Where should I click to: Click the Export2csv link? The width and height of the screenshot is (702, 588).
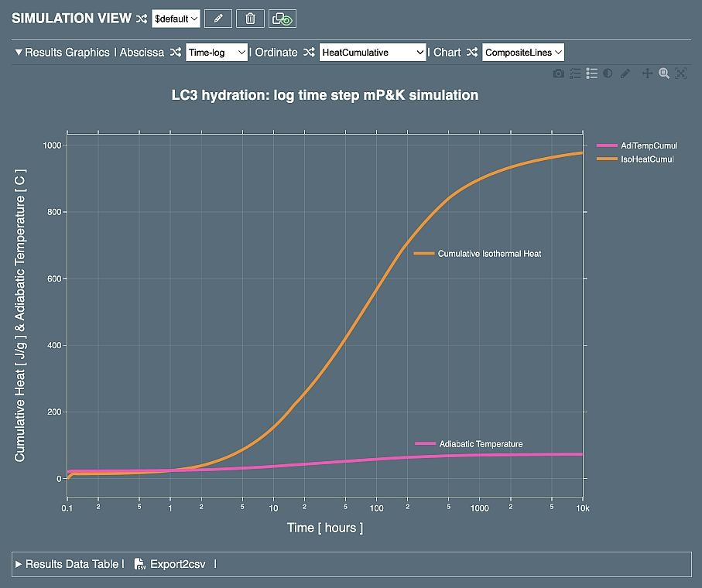pos(174,564)
